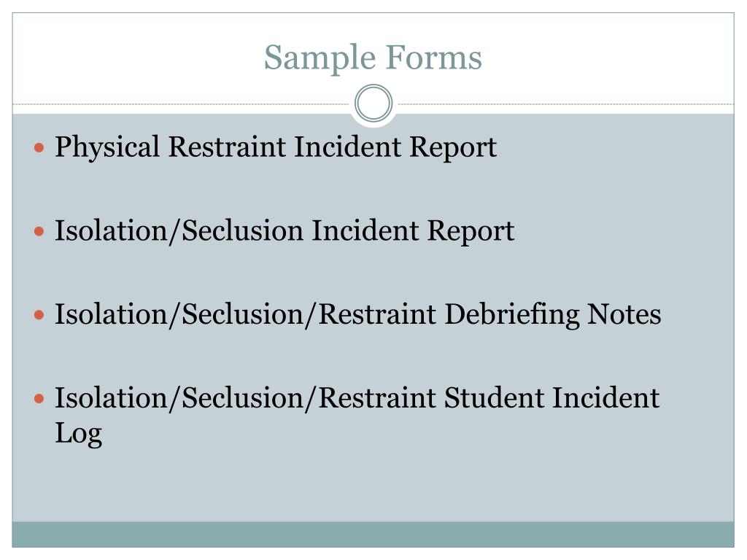Click the circle ornament below the title
747x560 pixels.
click(x=373, y=103)
